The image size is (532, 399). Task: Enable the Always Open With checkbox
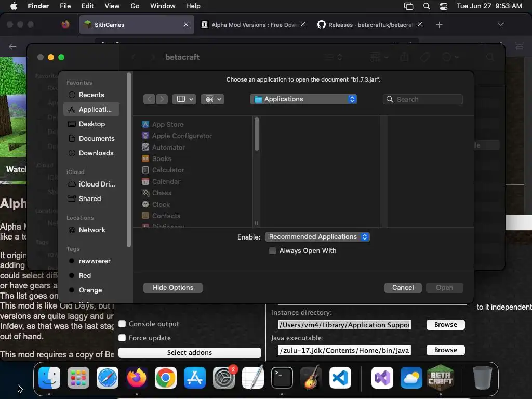[272, 251]
